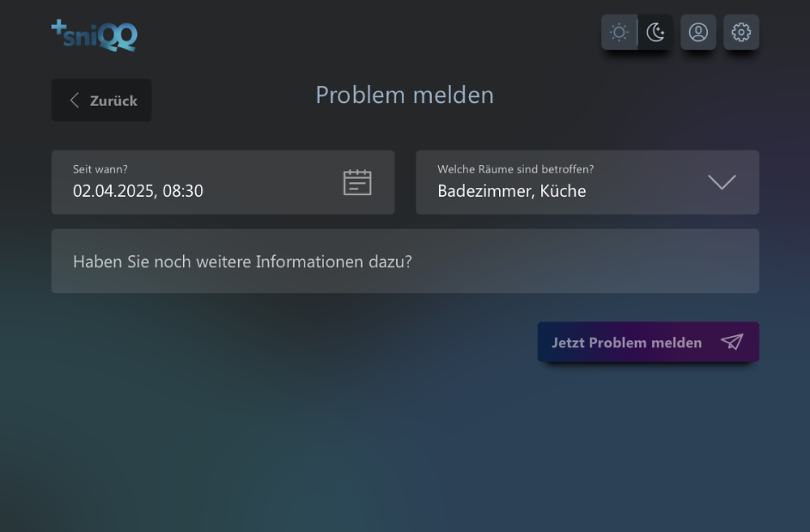Screen dimensions: 810x532
Task: Click the Seit wann? field label
Action: click(100, 169)
